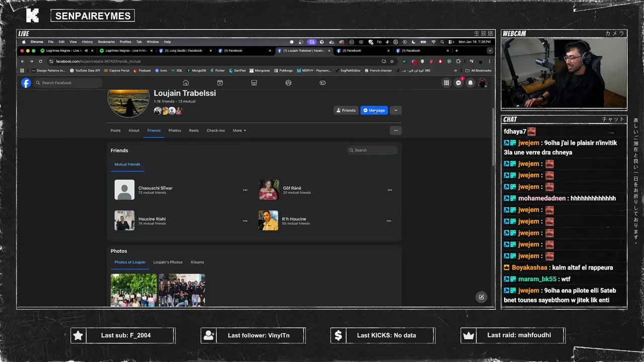Viewport: 644px width, 362px height.
Task: Open the Messenger icon with badge
Action: coord(458,83)
